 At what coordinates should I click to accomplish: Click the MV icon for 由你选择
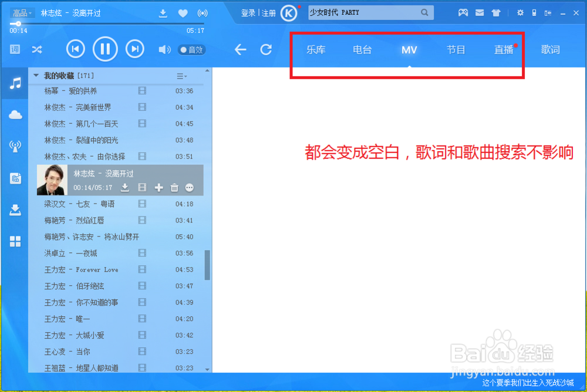coord(142,156)
